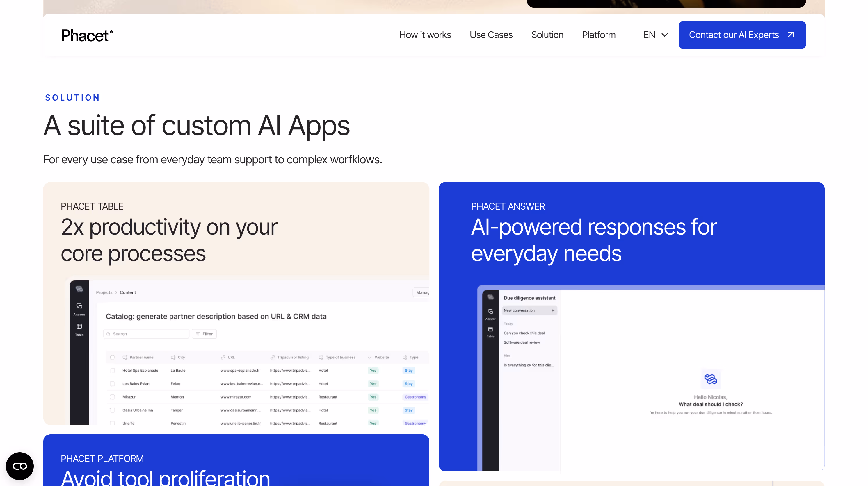868x486 pixels.
Task: Click the Phacet logo icon in Table app sidebar
Action: (79, 289)
